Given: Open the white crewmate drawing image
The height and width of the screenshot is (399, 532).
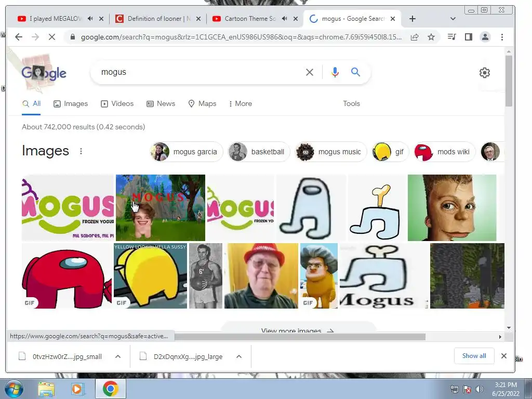Looking at the screenshot, I should coord(311,208).
